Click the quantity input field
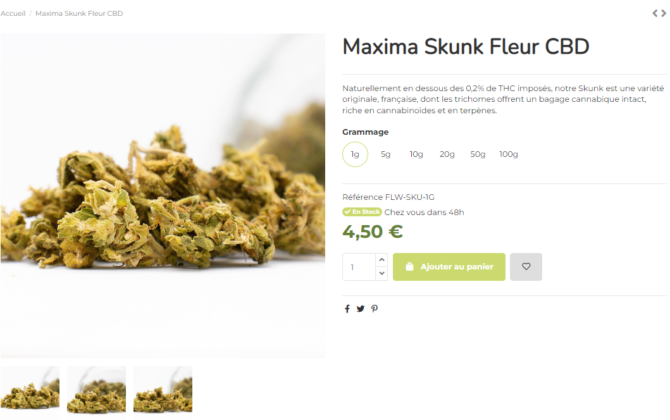This screenshot has height=420, width=670. [359, 267]
